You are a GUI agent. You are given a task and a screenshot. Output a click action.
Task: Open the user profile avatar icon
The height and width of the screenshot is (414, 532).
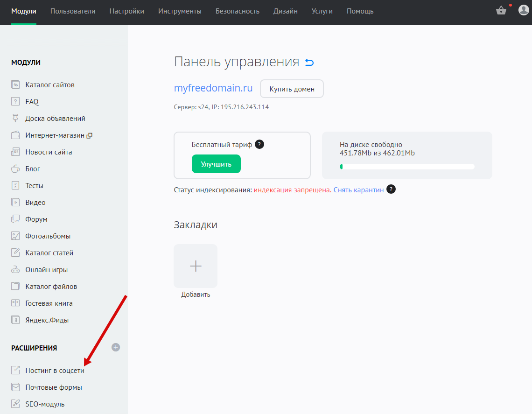(524, 10)
